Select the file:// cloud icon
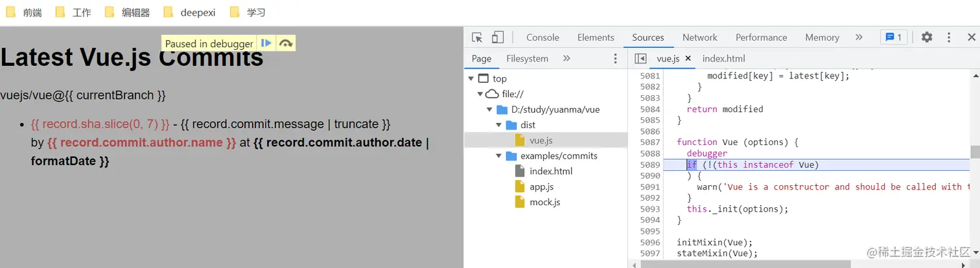The width and height of the screenshot is (980, 268). pyautogui.click(x=492, y=94)
